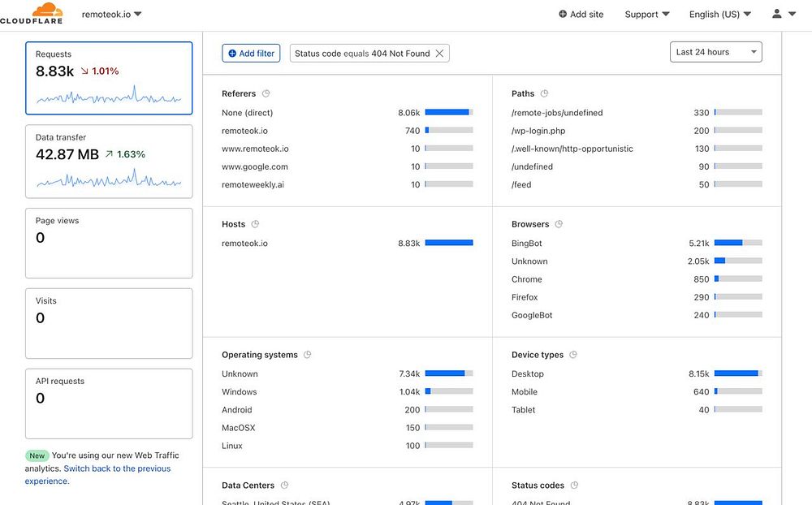812x505 pixels.
Task: Open the remoteok.io site dropdown
Action: [x=111, y=14]
